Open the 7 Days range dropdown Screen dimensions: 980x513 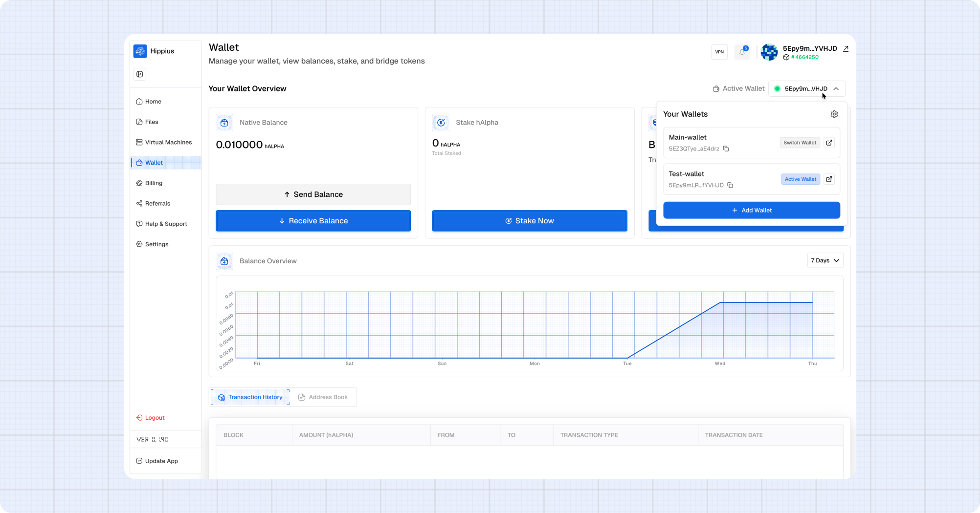point(825,260)
